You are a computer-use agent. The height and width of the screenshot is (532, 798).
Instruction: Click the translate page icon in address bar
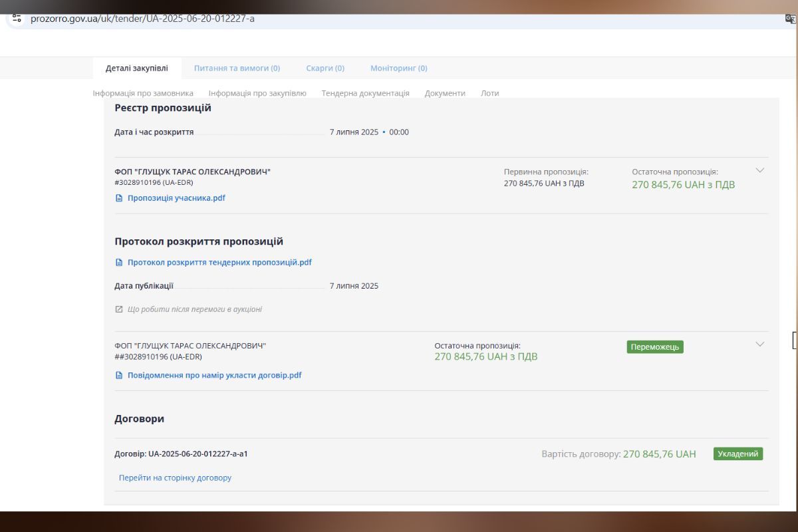[x=790, y=19]
